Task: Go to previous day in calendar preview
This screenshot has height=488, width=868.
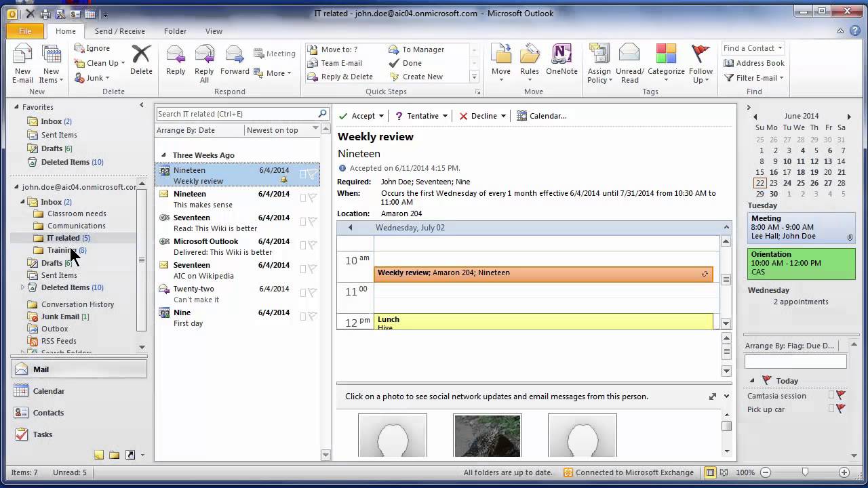Action: (350, 228)
